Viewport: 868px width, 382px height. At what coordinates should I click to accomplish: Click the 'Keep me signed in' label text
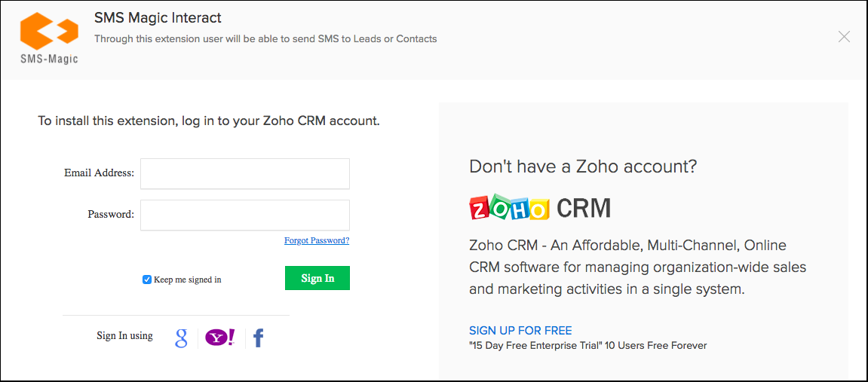pos(188,280)
